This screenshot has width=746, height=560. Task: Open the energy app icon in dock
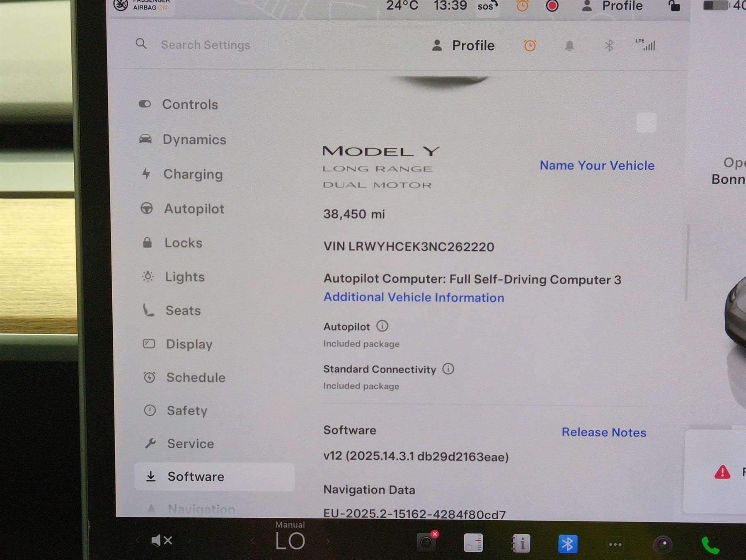click(473, 543)
